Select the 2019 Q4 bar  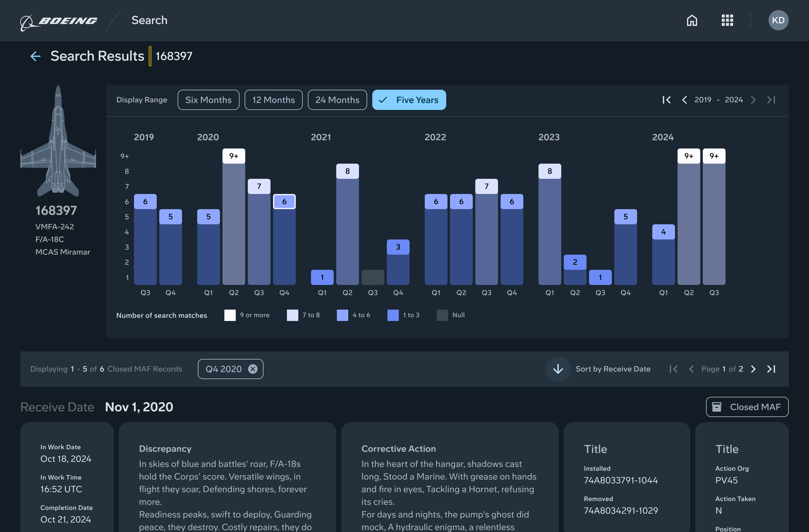coord(170,247)
